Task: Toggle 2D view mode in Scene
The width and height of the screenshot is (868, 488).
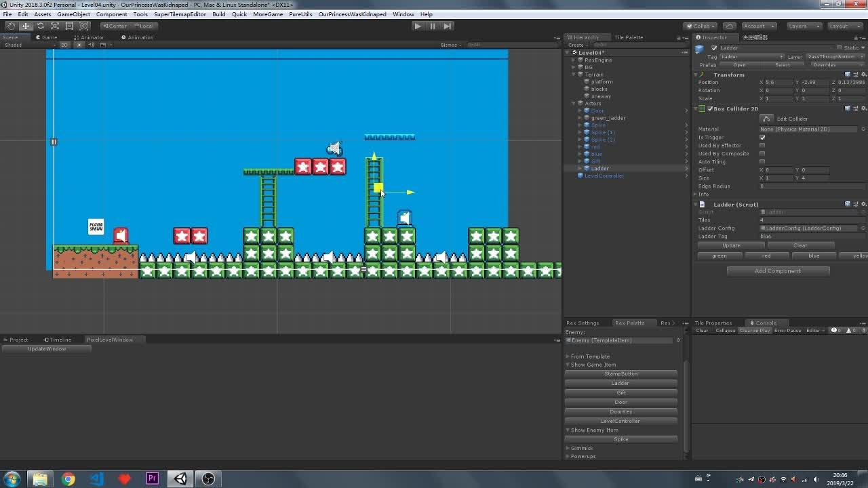Action: 64,45
